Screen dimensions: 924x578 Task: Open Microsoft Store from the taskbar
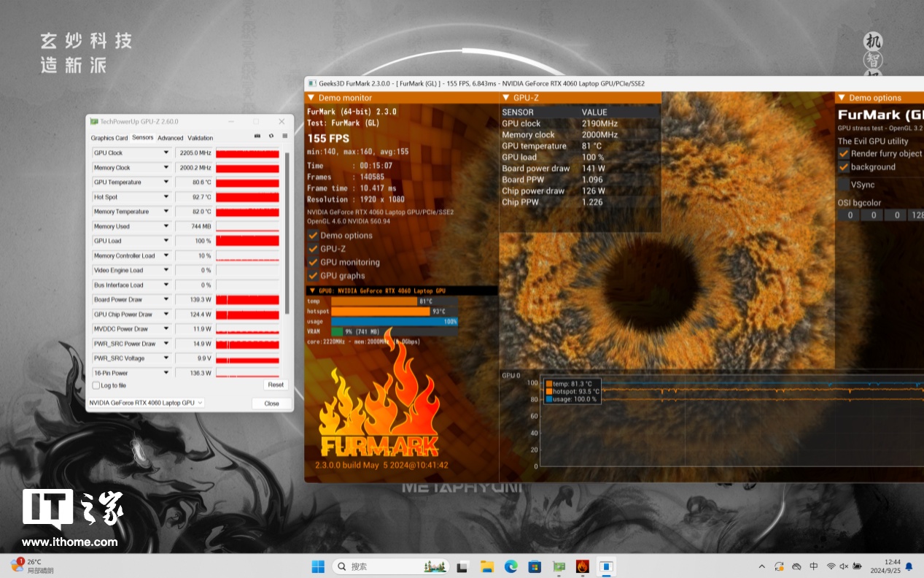click(535, 566)
